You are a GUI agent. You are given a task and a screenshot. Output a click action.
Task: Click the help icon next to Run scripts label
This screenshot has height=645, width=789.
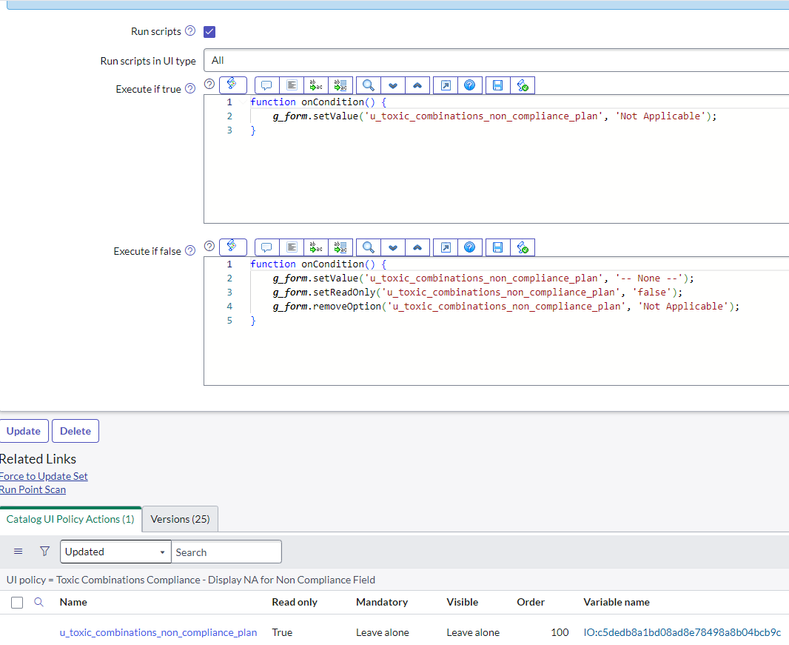[x=190, y=31]
